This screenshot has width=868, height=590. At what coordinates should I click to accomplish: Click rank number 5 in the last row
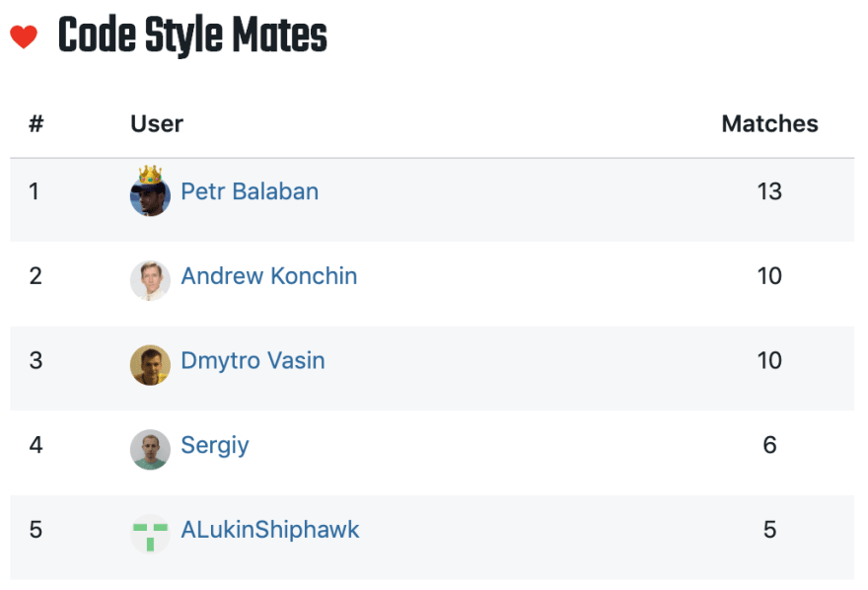point(36,530)
